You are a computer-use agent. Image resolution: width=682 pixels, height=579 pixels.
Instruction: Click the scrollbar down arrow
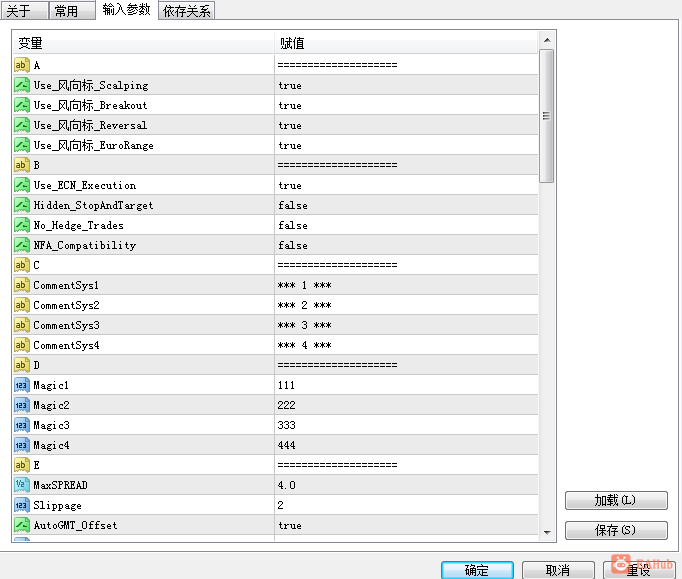click(x=547, y=532)
